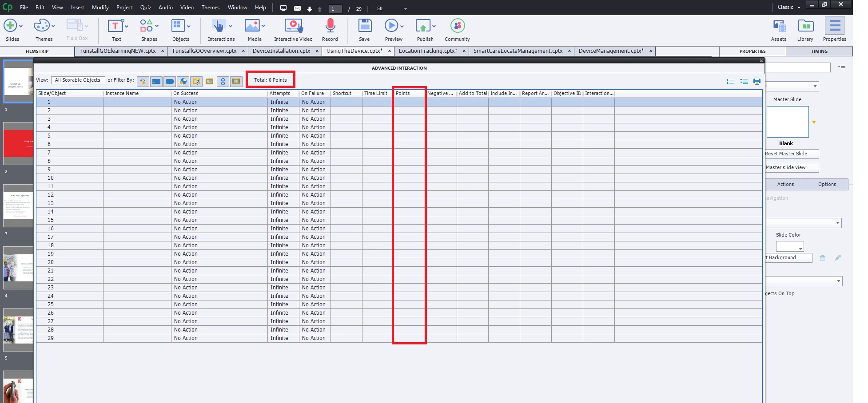Click the On Success column header
This screenshot has width=868, height=403.
pyautogui.click(x=219, y=93)
